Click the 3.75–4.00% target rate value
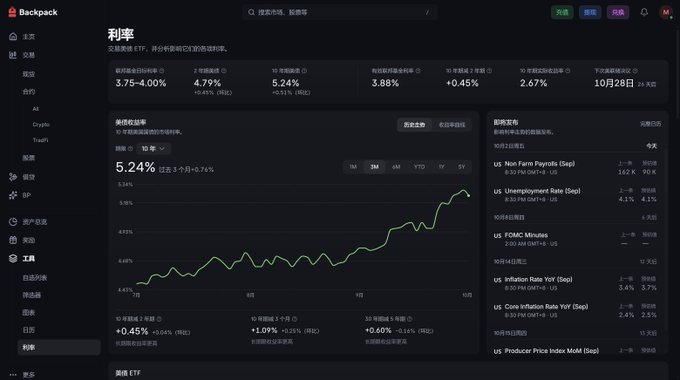The width and height of the screenshot is (680, 380). coord(141,83)
